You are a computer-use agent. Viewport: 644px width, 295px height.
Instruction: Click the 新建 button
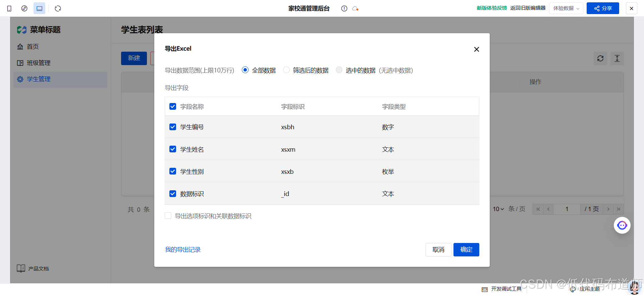pos(134,58)
